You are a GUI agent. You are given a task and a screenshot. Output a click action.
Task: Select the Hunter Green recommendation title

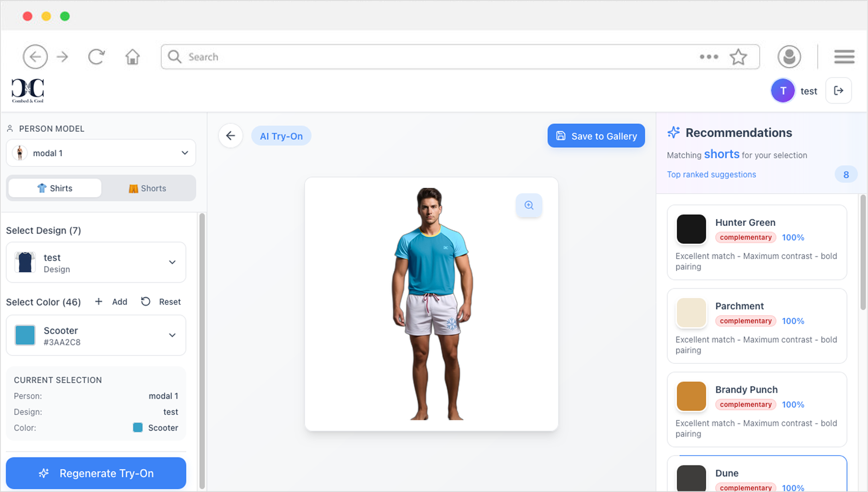(x=745, y=222)
